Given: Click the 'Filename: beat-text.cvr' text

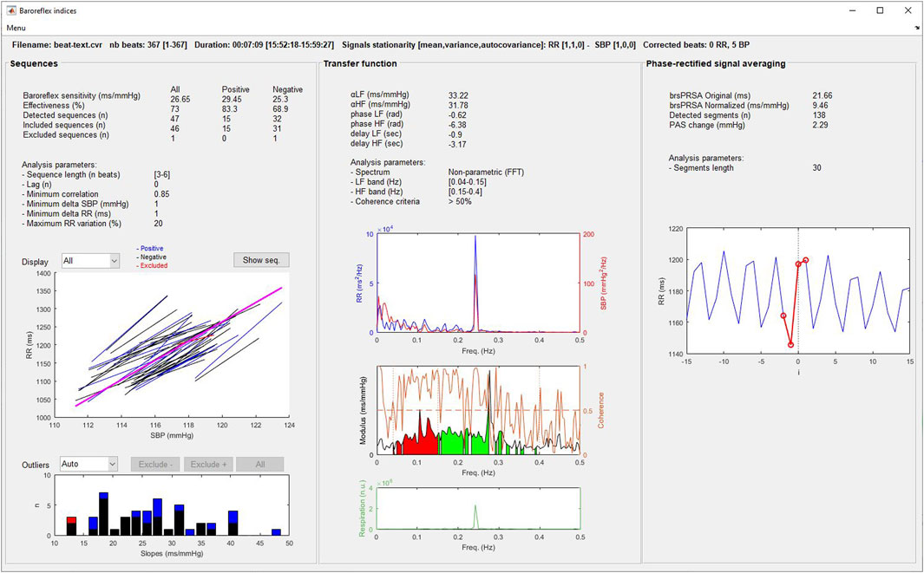Looking at the screenshot, I should click(x=57, y=45).
